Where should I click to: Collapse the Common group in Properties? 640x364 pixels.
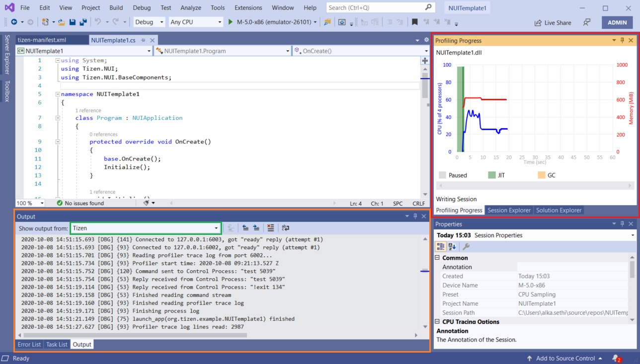coord(437,257)
